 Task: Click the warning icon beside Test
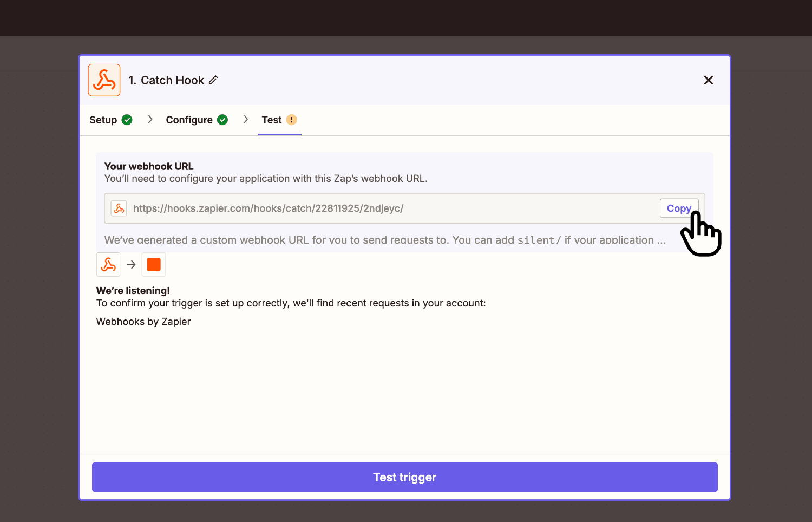point(292,120)
